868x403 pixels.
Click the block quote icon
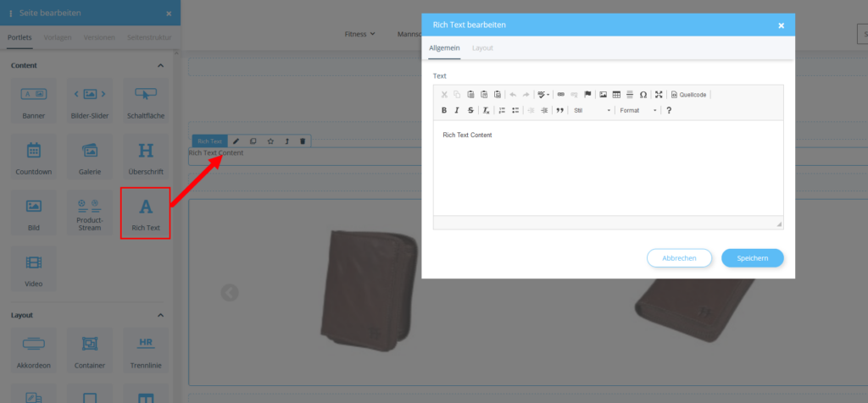tap(559, 110)
